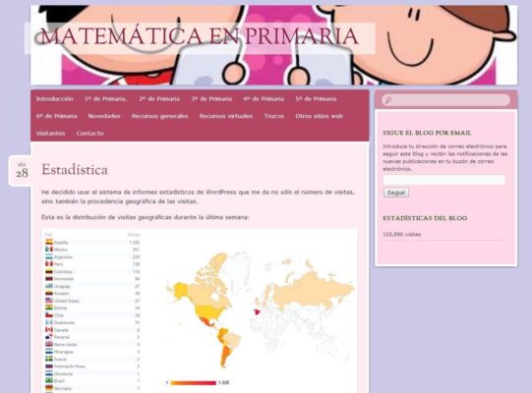The image size is (532, 393).
Task: Navigate to the Trucos page
Action: pyautogui.click(x=274, y=116)
